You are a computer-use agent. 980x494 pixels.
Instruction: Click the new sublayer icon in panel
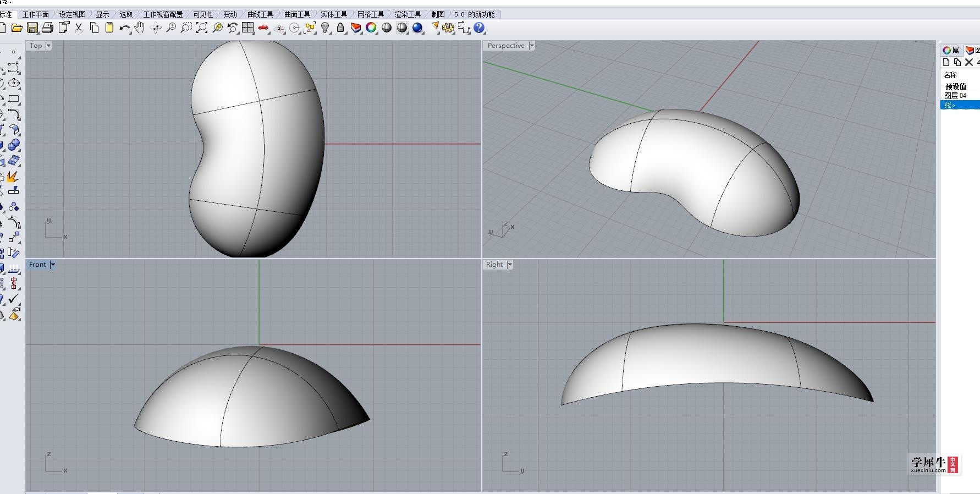[957, 62]
